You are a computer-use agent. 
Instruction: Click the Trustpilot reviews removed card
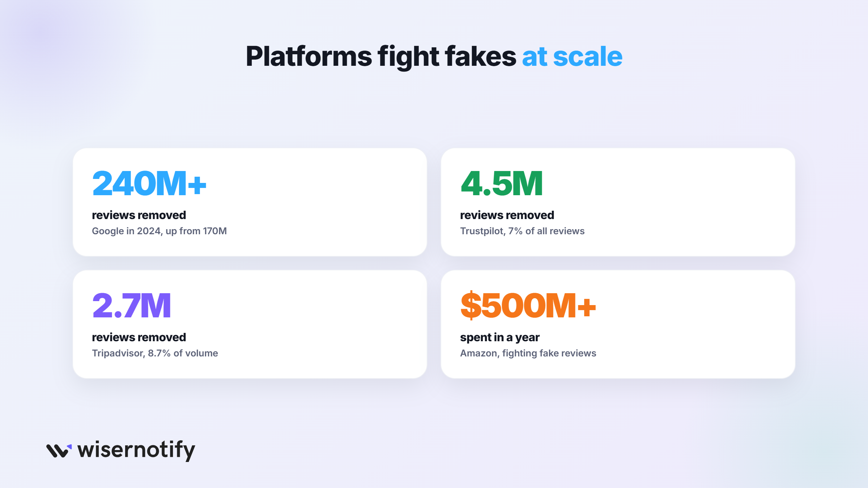point(618,202)
